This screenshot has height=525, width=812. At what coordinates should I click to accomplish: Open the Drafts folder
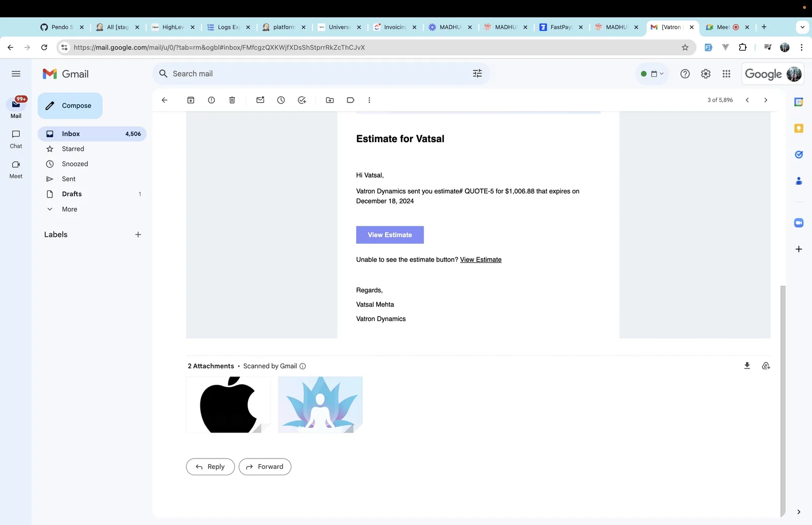coord(92,194)
